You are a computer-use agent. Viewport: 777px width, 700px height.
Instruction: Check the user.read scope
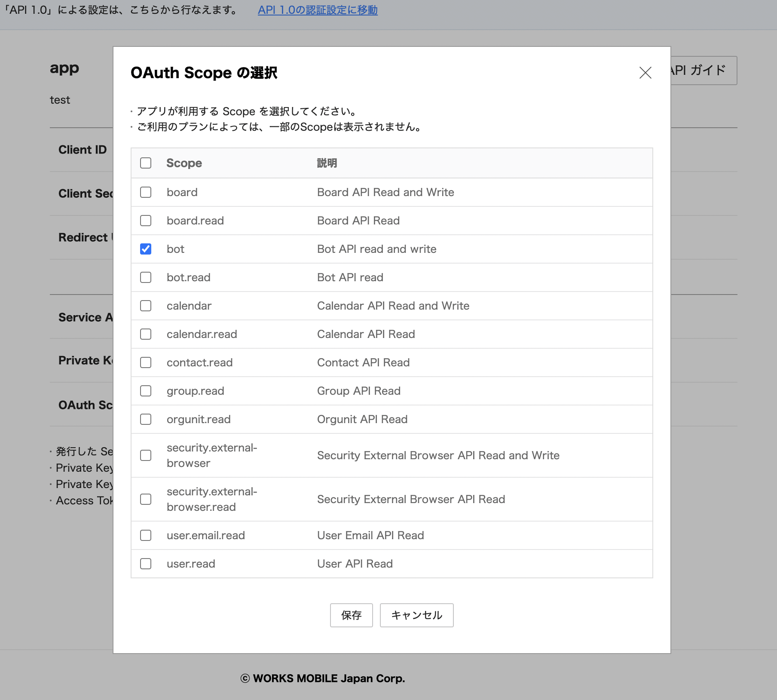146,564
